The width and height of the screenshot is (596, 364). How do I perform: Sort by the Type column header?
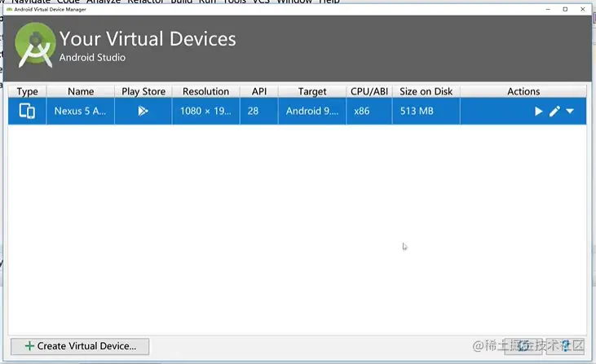click(28, 91)
